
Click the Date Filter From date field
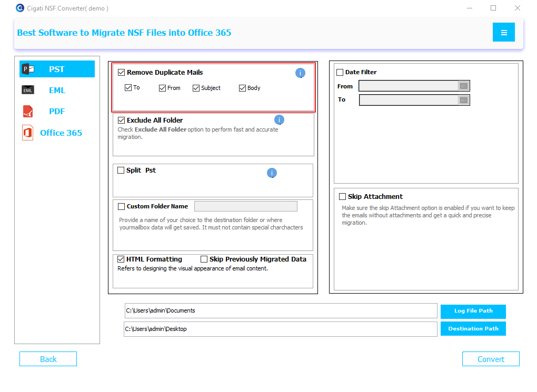(409, 86)
